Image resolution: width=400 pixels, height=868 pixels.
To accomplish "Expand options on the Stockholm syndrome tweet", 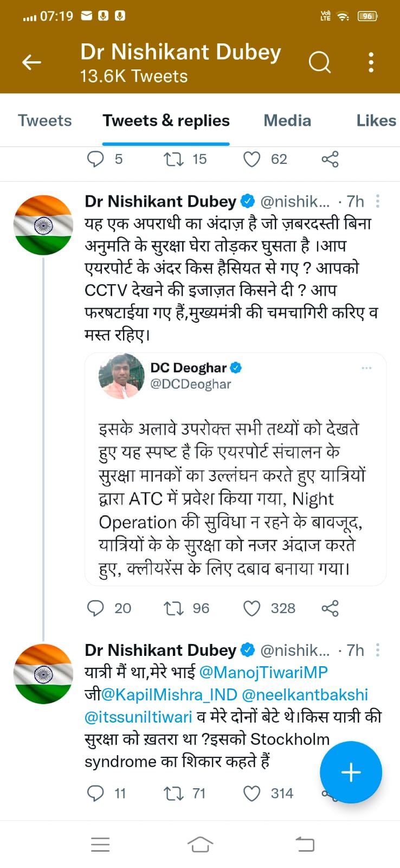I will pyautogui.click(x=378, y=650).
